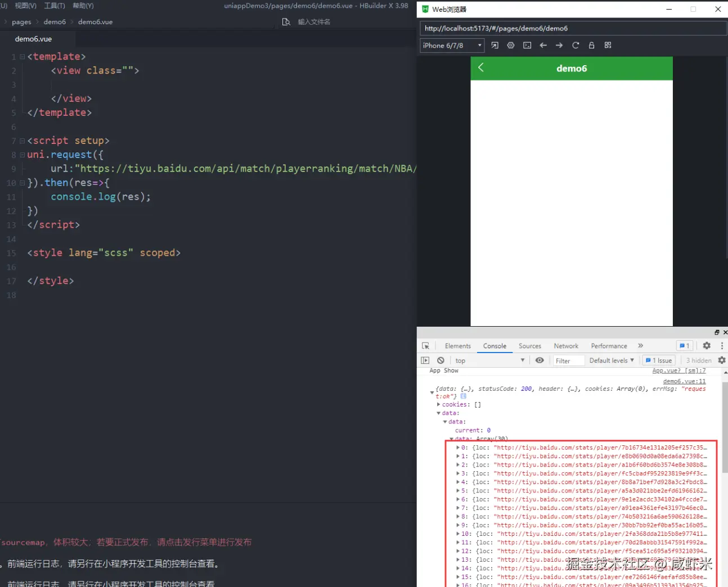Viewport: 728px width, 587px height.
Task: Open console settings gear beside 3 hidden
Action: tap(722, 360)
